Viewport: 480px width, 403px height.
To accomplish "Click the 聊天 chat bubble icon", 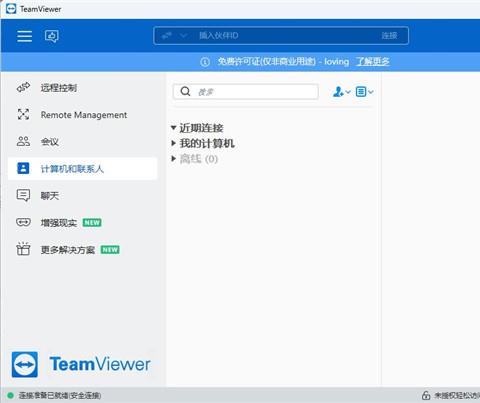I will click(23, 195).
